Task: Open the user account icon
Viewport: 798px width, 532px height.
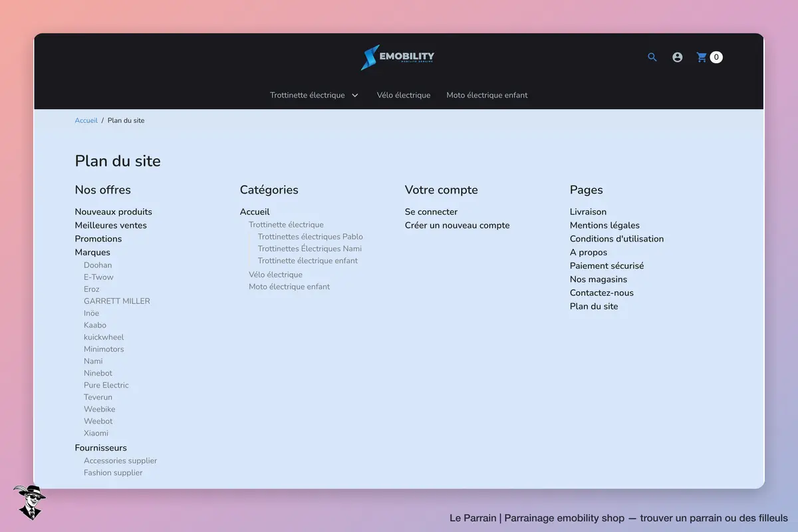Action: (x=678, y=57)
